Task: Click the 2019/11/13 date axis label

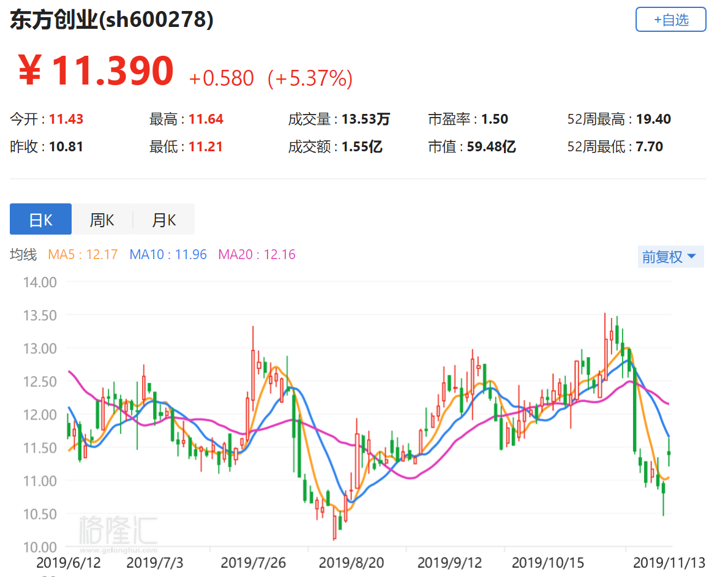Action: click(669, 562)
